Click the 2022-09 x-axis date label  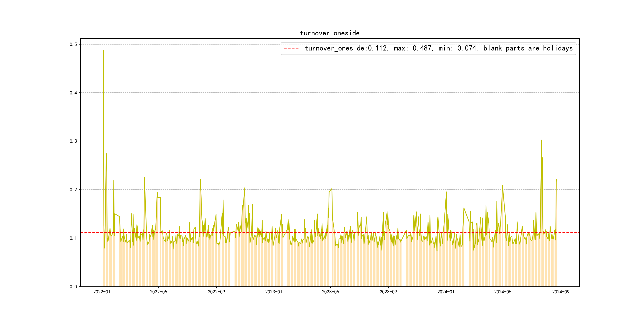pyautogui.click(x=216, y=292)
